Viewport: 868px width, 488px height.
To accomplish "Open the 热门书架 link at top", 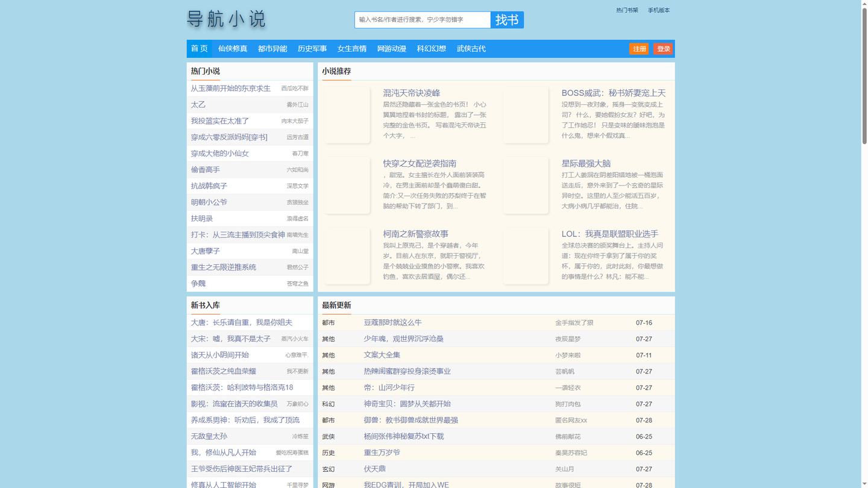I will pyautogui.click(x=627, y=10).
